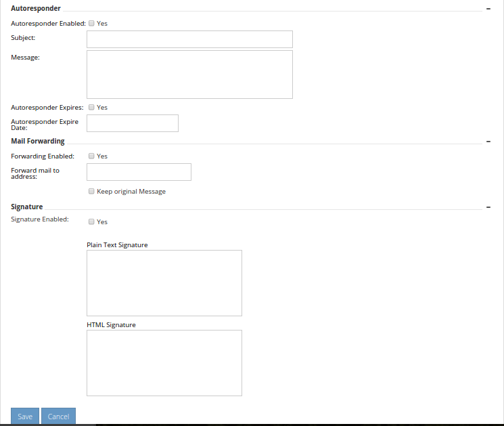Toggle Keep original Message checkbox

[x=91, y=192]
